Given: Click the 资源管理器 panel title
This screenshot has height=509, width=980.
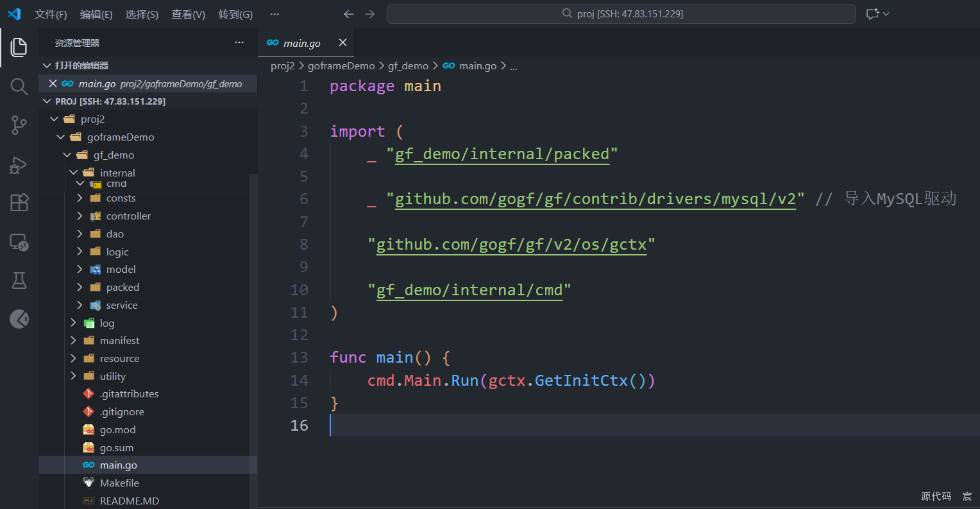Looking at the screenshot, I should (77, 43).
